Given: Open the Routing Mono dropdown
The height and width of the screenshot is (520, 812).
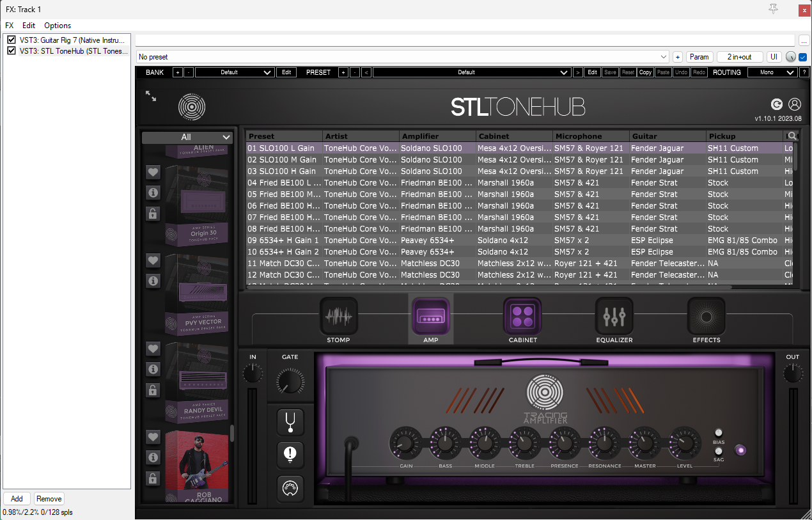Looking at the screenshot, I should point(772,72).
